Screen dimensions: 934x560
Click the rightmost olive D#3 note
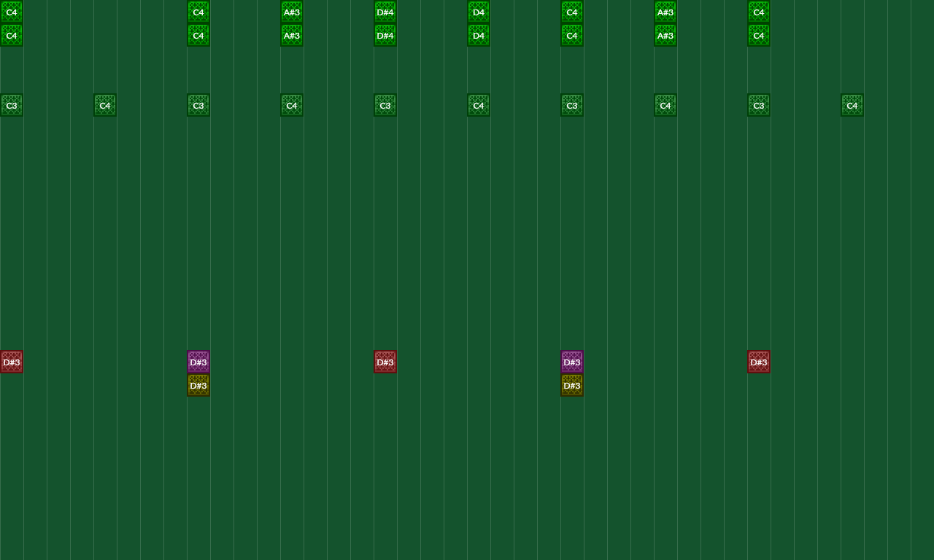pyautogui.click(x=571, y=385)
